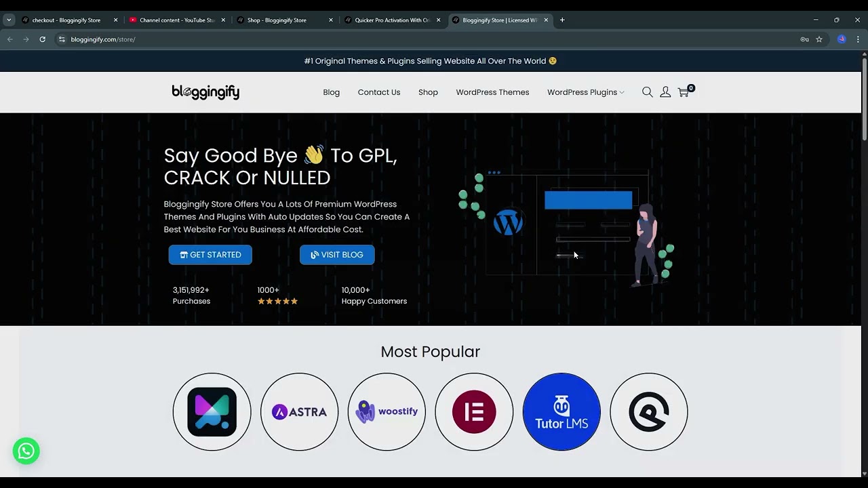Screen dimensions: 868x488
Task: Open the WhatsApp chat bubble
Action: (26, 451)
